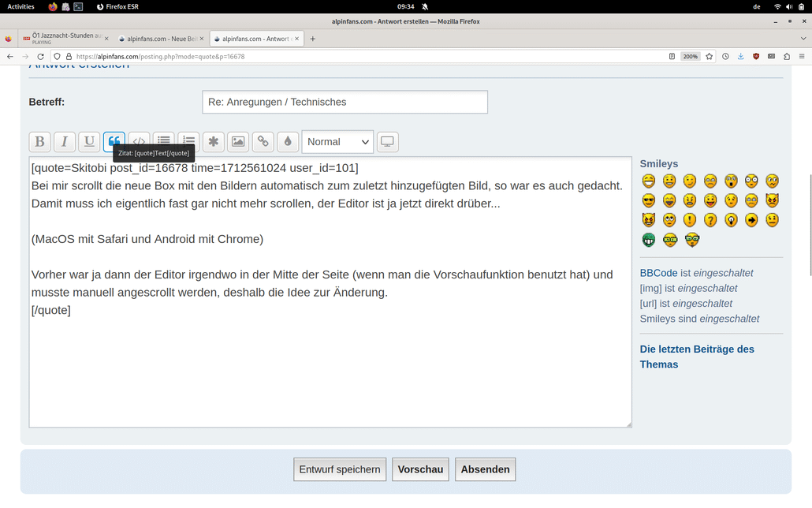Switch to the Ö1 Jazznacht browser tab

point(63,37)
